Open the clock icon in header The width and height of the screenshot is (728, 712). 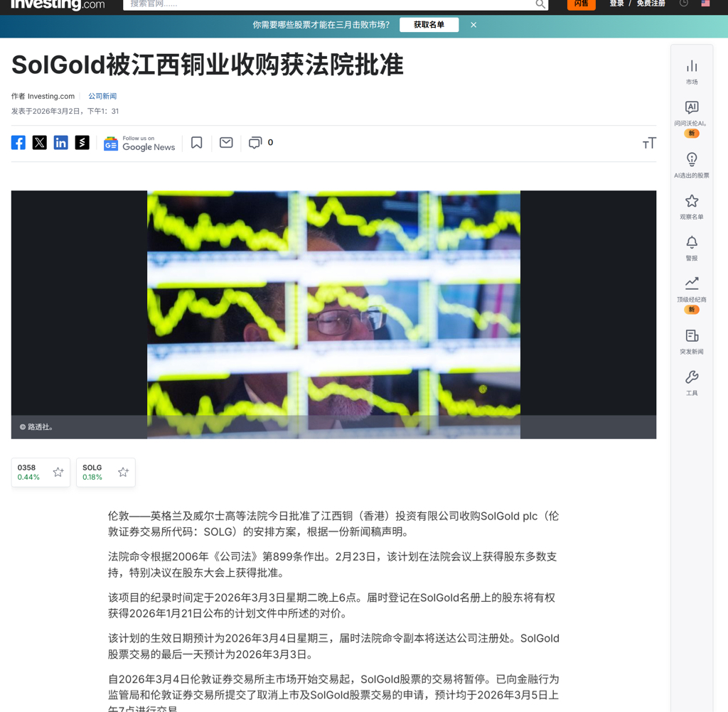pos(684,4)
